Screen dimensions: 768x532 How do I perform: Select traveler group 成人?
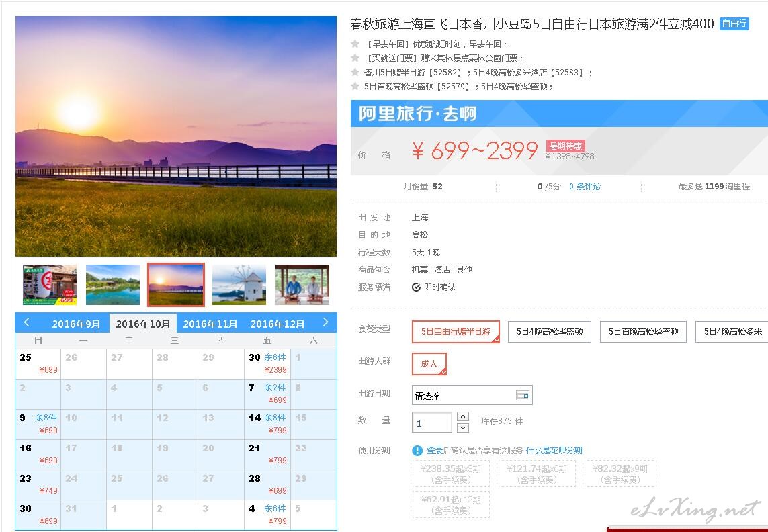429,363
